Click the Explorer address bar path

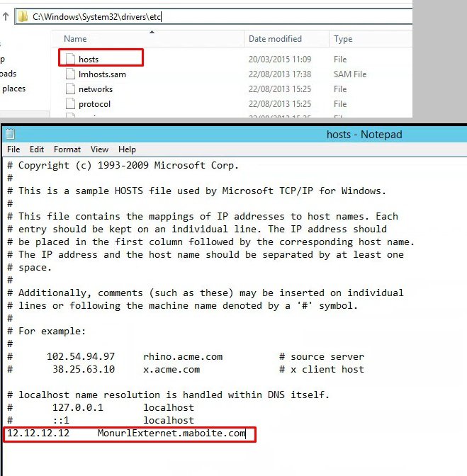point(213,16)
